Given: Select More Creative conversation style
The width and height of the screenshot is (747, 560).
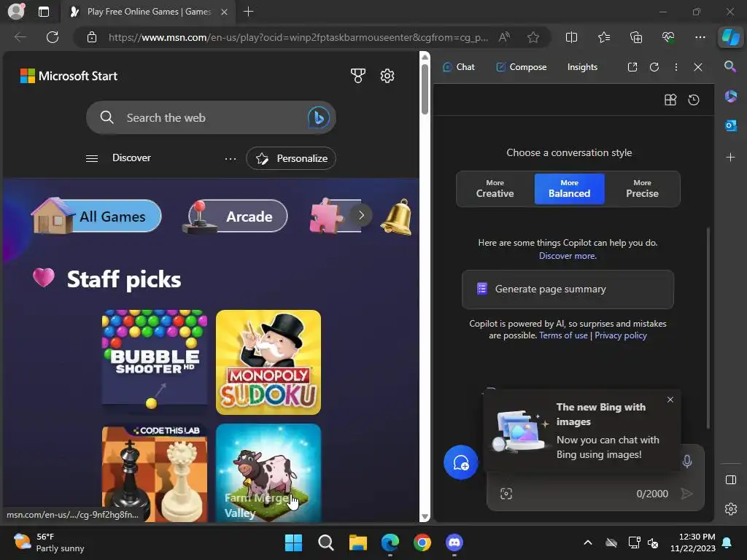Looking at the screenshot, I should coord(495,189).
